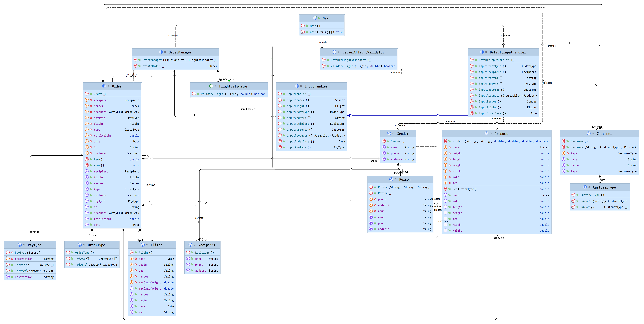Select the DefaultInputHandler class header

coord(508,52)
